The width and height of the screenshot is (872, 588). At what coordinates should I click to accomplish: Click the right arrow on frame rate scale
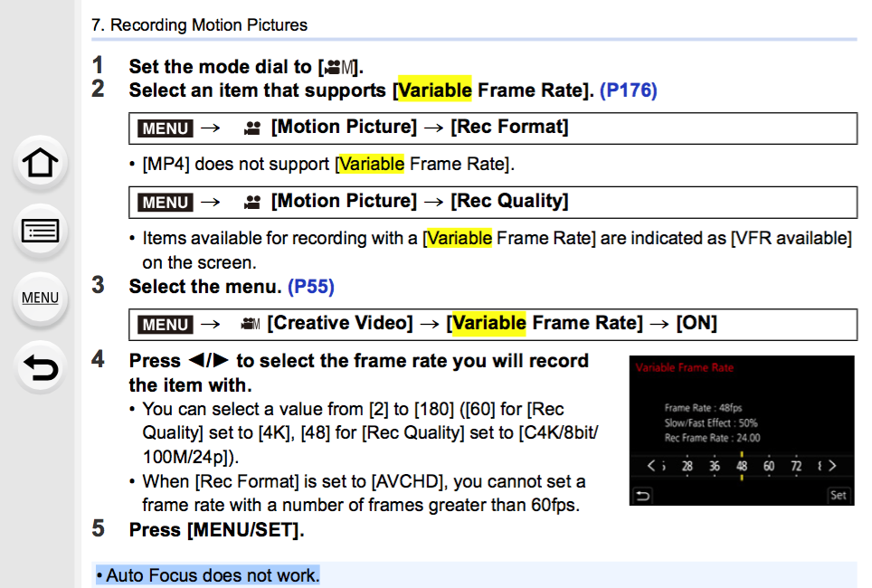[x=832, y=466]
